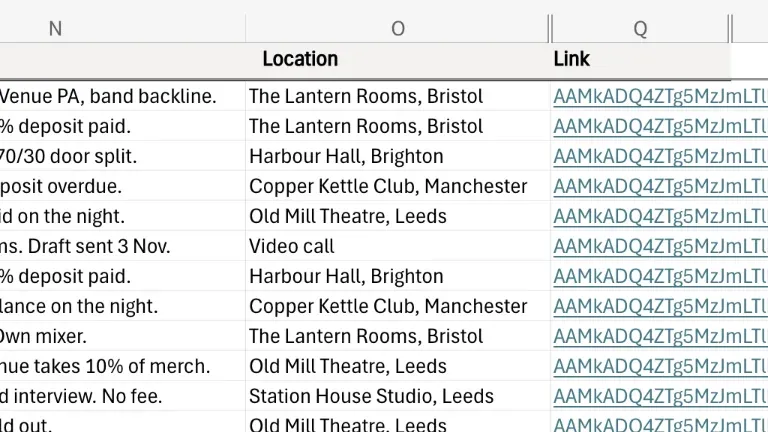Select Copper Kettle Club cell in overdue row
The width and height of the screenshot is (768, 432).
(397, 186)
